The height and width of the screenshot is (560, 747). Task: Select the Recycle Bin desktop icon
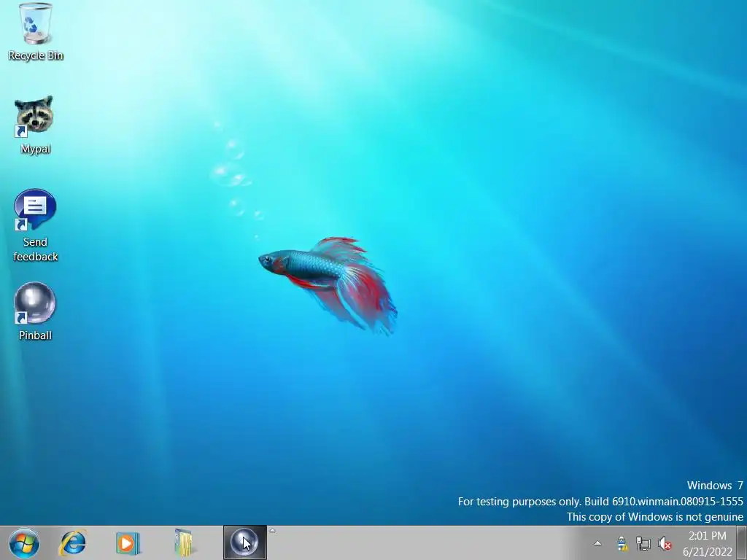tap(35, 32)
